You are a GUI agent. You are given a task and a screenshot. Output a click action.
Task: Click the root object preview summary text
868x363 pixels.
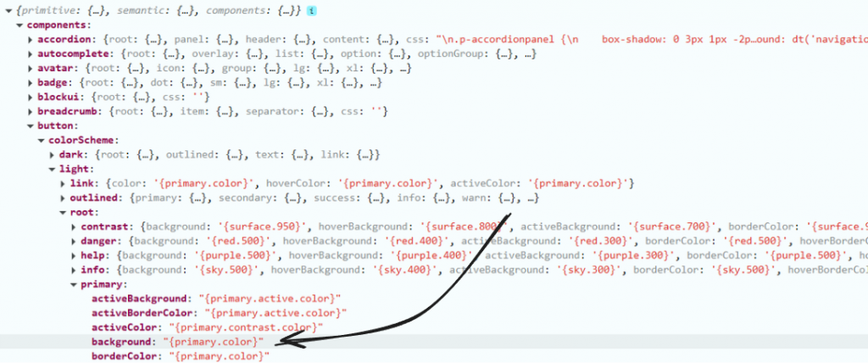[x=159, y=10]
